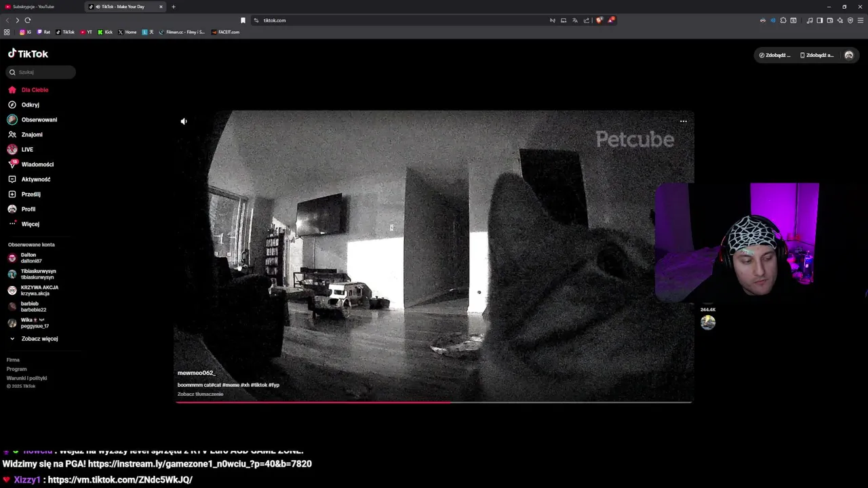
Task: Open site settings icon in address bar
Action: (x=256, y=20)
